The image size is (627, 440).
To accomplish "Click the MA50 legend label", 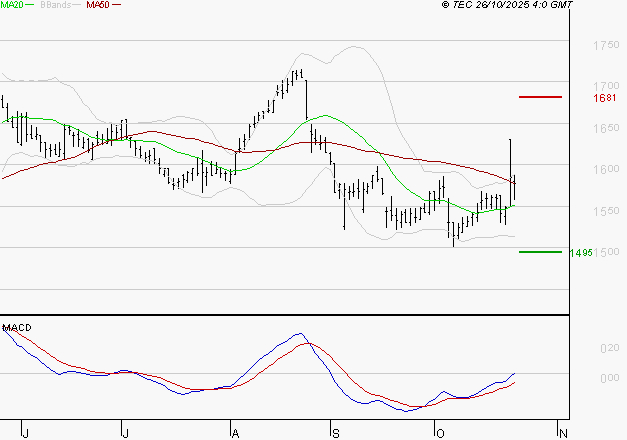I will click(98, 5).
